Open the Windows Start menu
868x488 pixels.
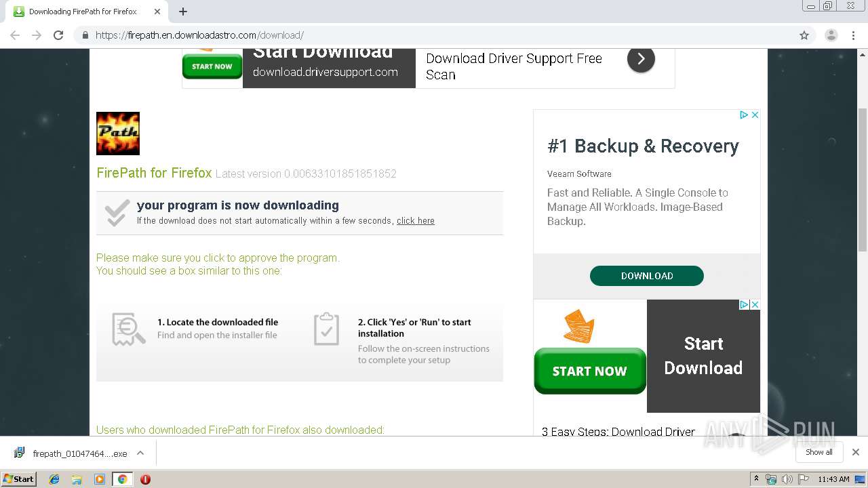click(19, 479)
